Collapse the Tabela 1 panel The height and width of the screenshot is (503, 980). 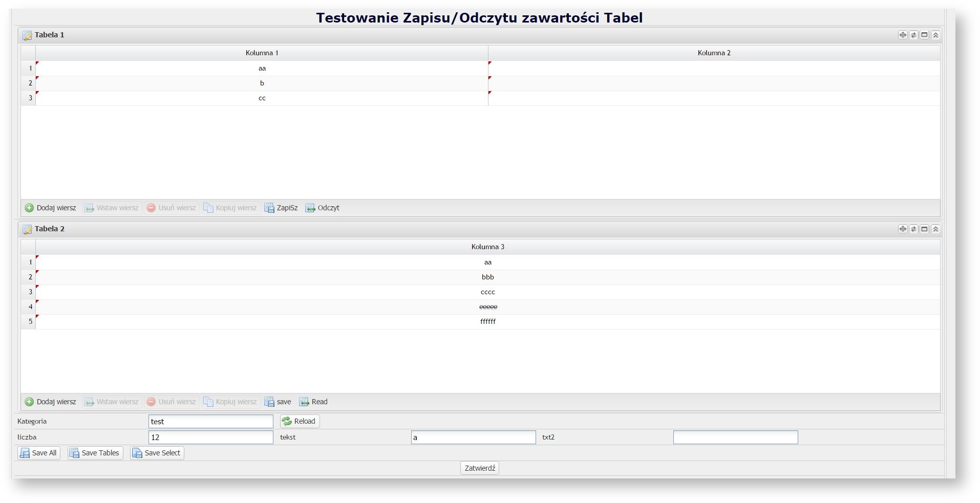tap(935, 35)
